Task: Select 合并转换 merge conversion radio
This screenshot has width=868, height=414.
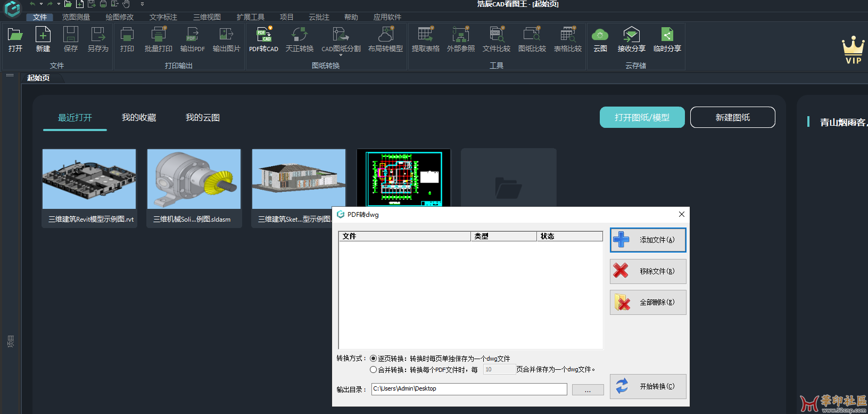Action: [374, 369]
